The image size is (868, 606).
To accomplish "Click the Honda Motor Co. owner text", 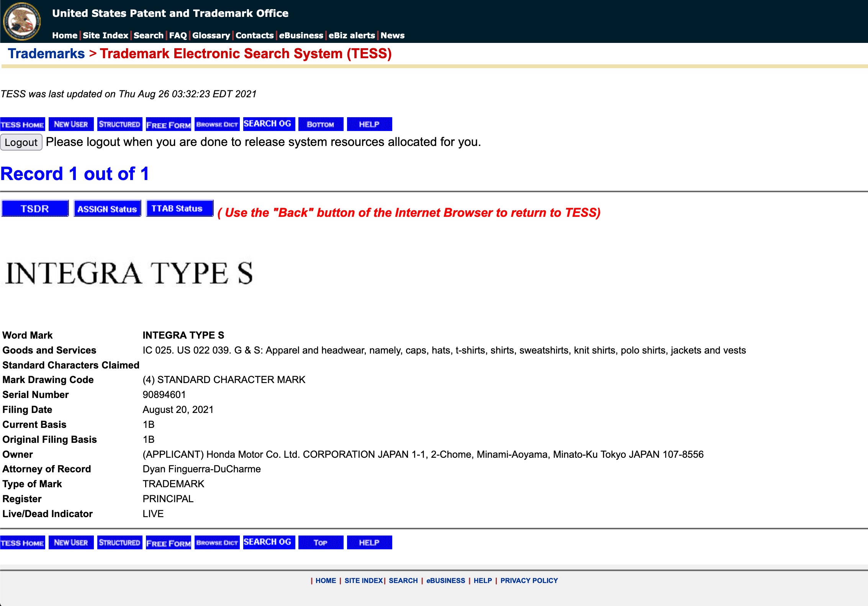I will coord(423,455).
